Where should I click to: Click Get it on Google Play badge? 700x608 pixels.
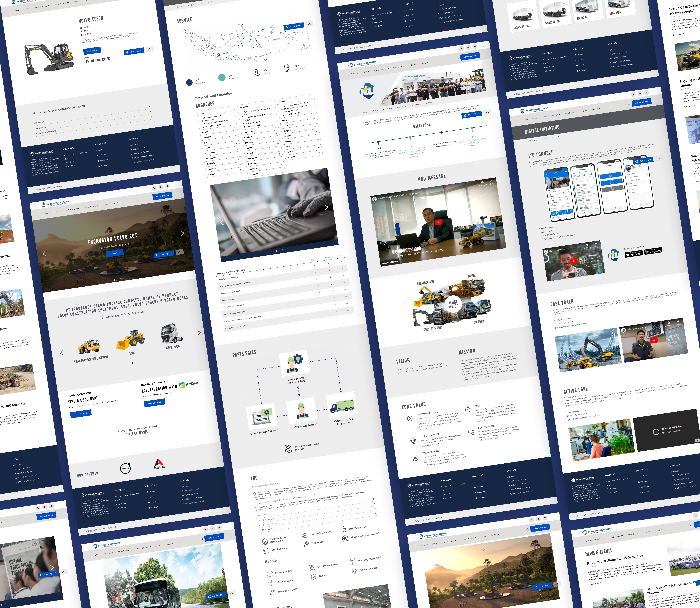tap(653, 251)
